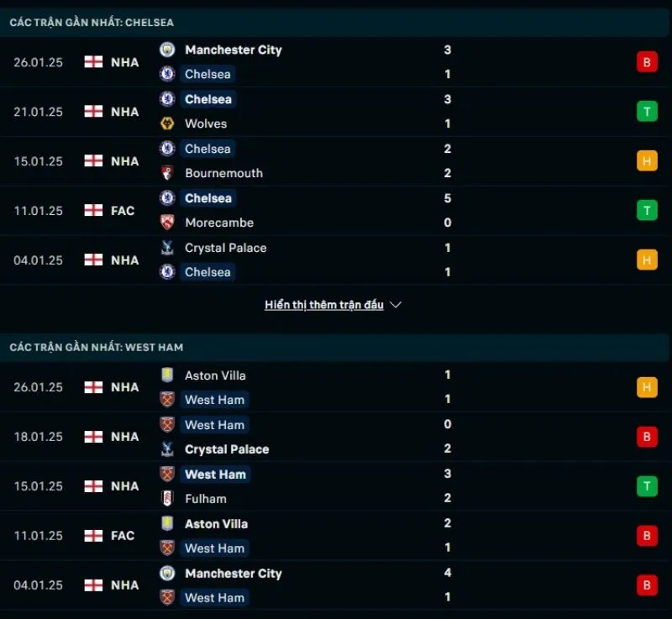This screenshot has width=672, height=619.
Task: Click the Manchester City club crest icon
Action: [167, 50]
